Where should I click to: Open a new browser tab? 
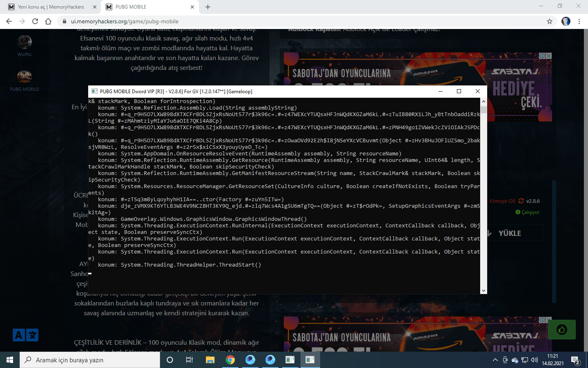(208, 7)
